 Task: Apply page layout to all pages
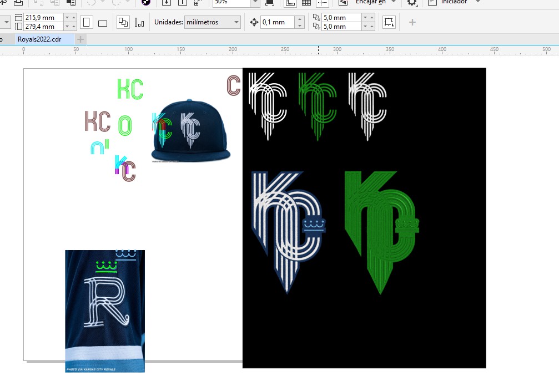click(123, 22)
